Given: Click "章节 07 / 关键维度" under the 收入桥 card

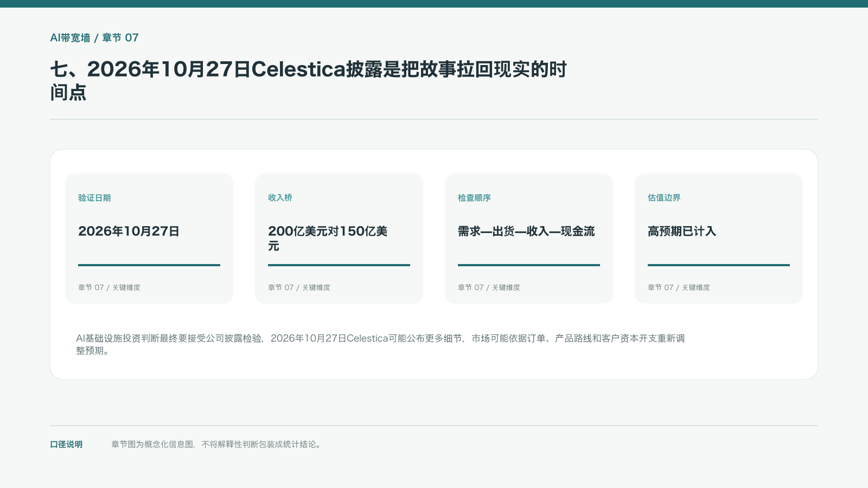Looking at the screenshot, I should point(299,287).
